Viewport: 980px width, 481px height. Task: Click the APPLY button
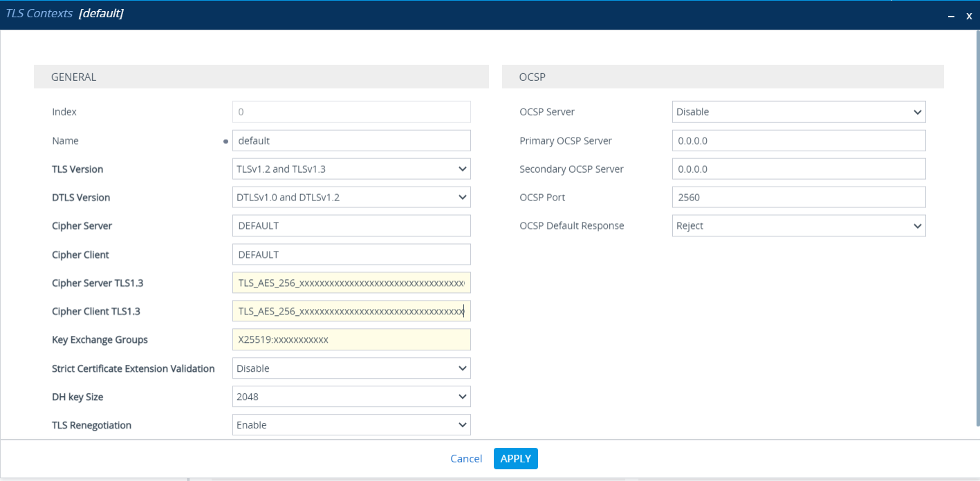515,459
